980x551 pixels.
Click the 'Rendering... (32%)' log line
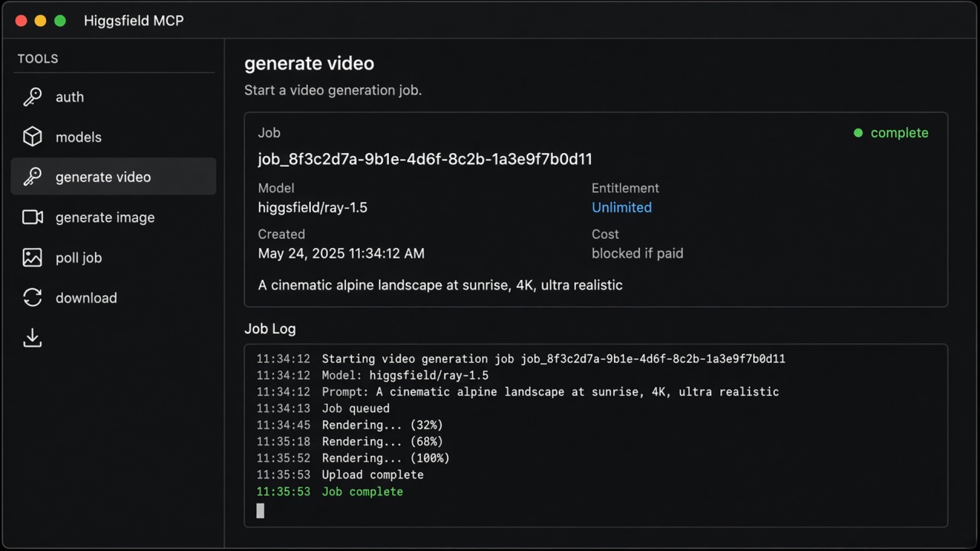(350, 425)
